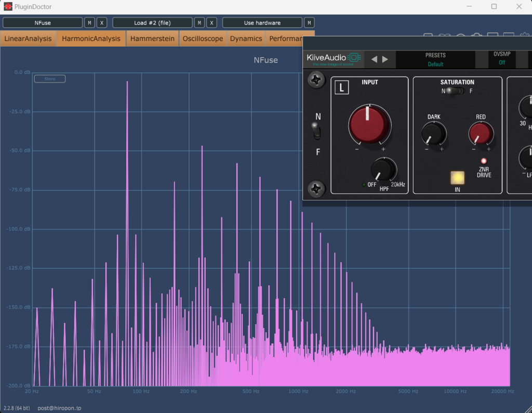Image resolution: width=532 pixels, height=413 pixels.
Task: Toggle M button beside Use hardware
Action: [309, 23]
